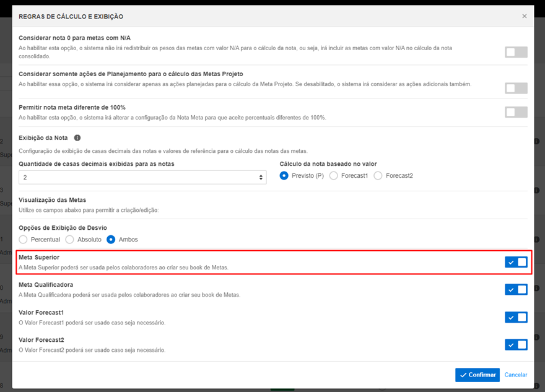The width and height of the screenshot is (545, 392).
Task: Disable the Valor Forecast1 switch
Action: pyautogui.click(x=516, y=317)
